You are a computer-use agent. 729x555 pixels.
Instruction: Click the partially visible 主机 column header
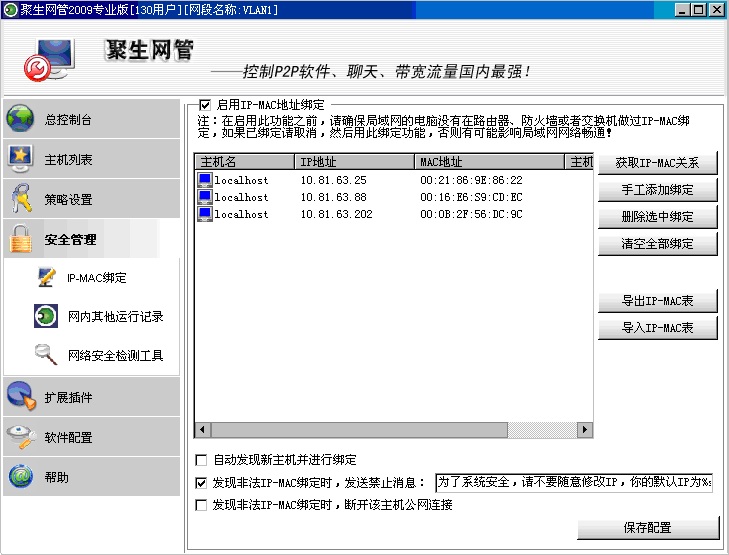click(579, 162)
